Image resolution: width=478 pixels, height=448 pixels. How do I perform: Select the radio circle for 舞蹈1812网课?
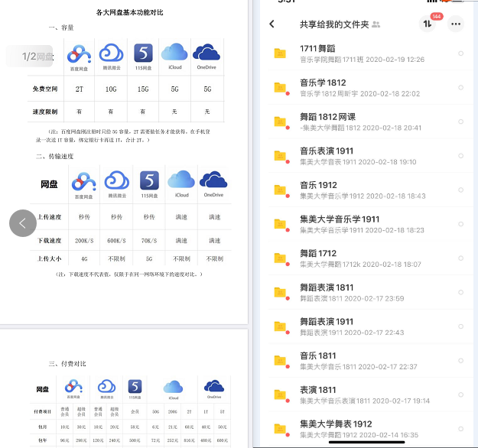click(x=460, y=122)
